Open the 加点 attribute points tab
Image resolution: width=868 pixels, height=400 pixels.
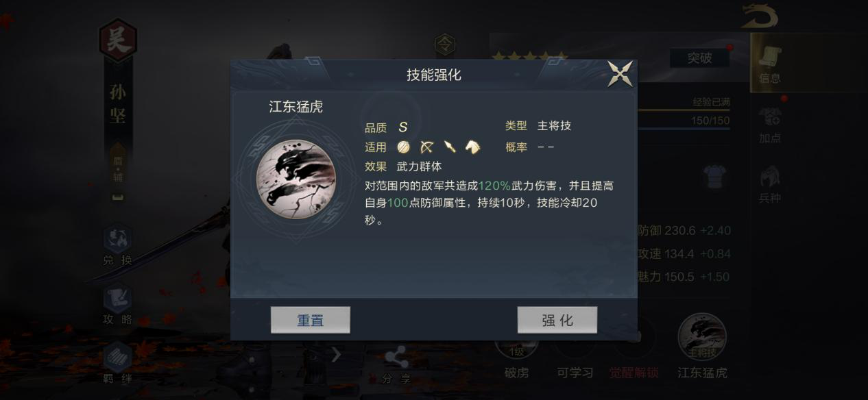[x=770, y=126]
